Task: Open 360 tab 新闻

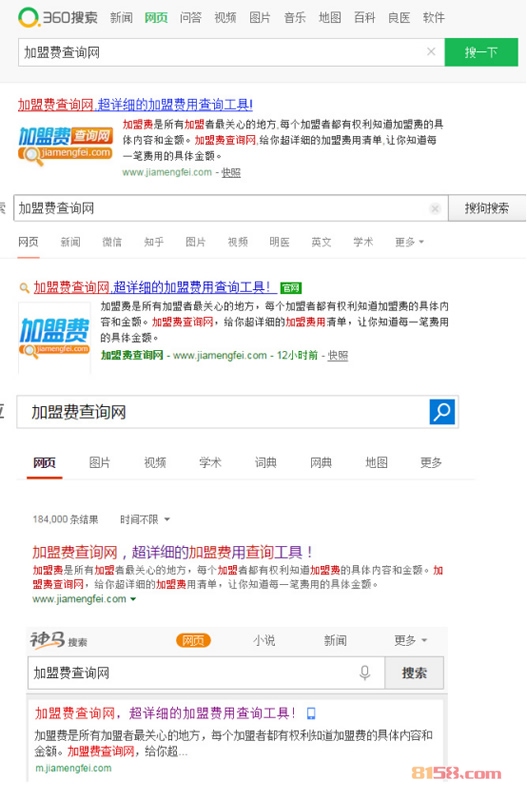Action: [x=121, y=18]
